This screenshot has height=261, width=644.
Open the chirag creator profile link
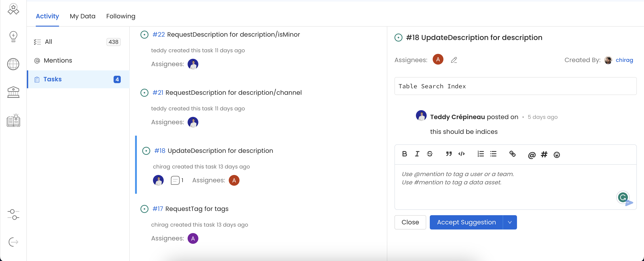624,60
